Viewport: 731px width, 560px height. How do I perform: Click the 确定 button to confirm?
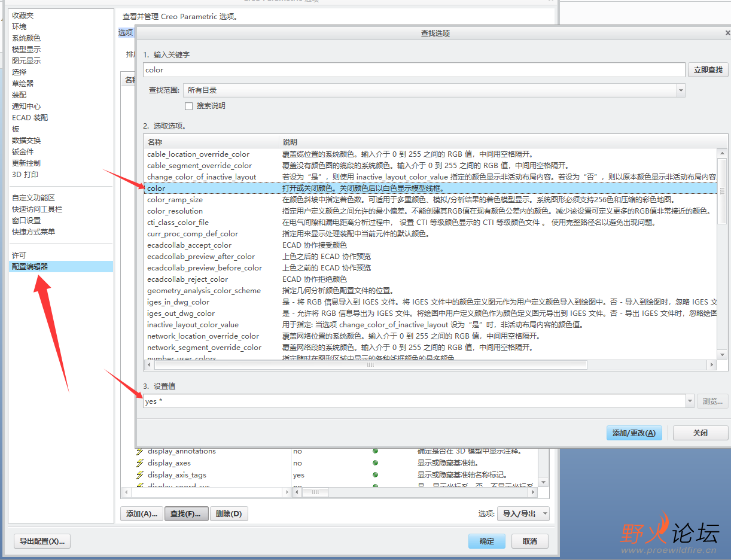tap(486, 540)
